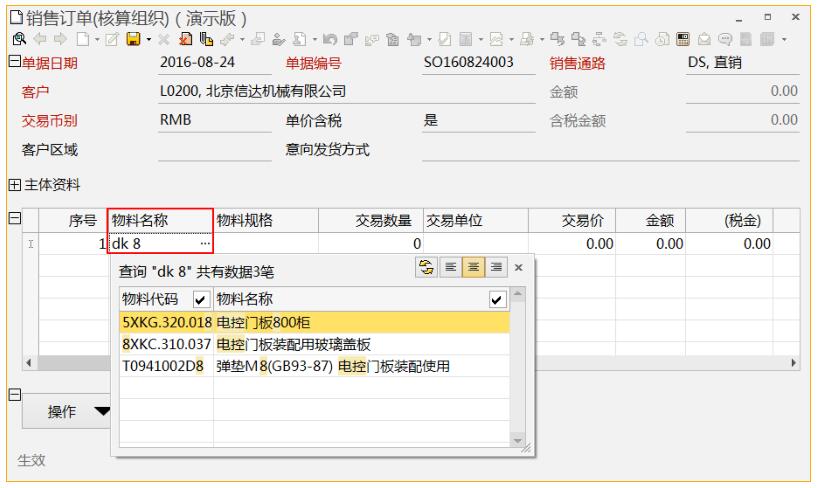Expand the 主体资料 section
Image resolution: width=818 pixels, height=488 pixels.
(12, 184)
